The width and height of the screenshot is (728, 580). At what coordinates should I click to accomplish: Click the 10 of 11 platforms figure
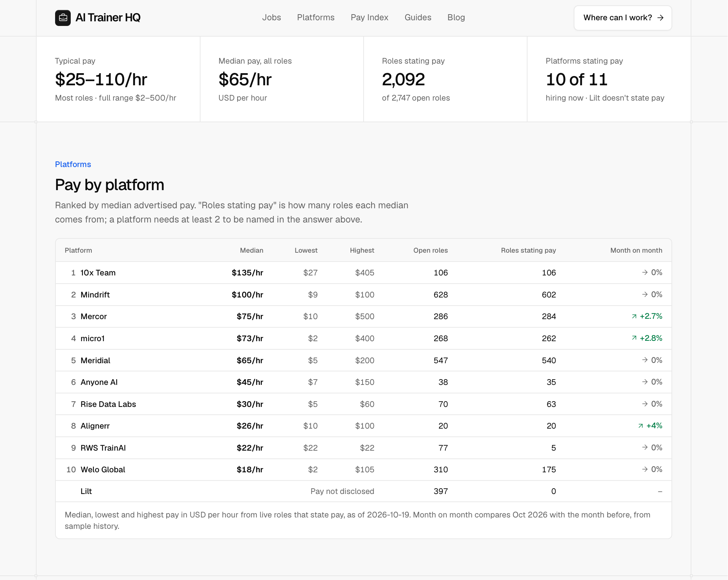click(577, 79)
